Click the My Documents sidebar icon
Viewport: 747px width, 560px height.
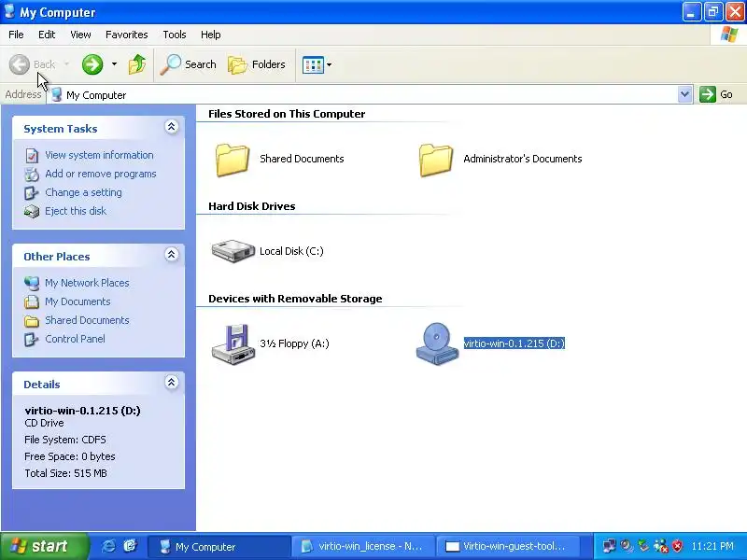pos(32,301)
